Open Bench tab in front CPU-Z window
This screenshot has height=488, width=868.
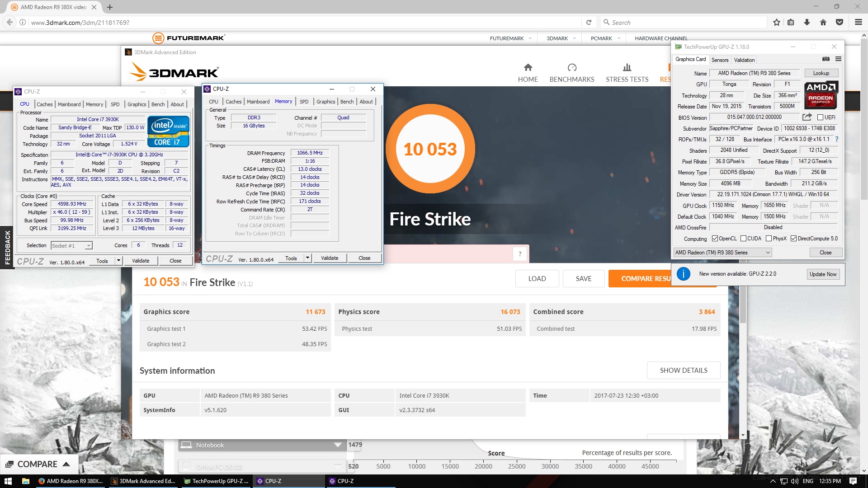point(347,102)
